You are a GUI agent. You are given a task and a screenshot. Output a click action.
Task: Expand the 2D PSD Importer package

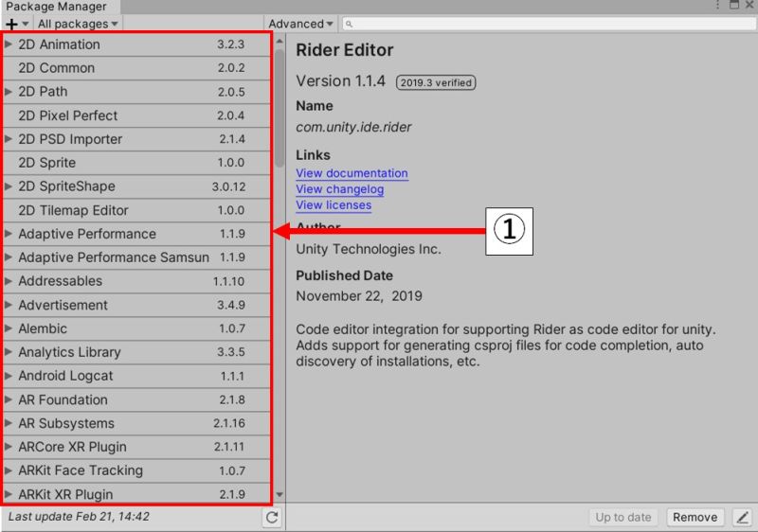pyautogui.click(x=9, y=138)
